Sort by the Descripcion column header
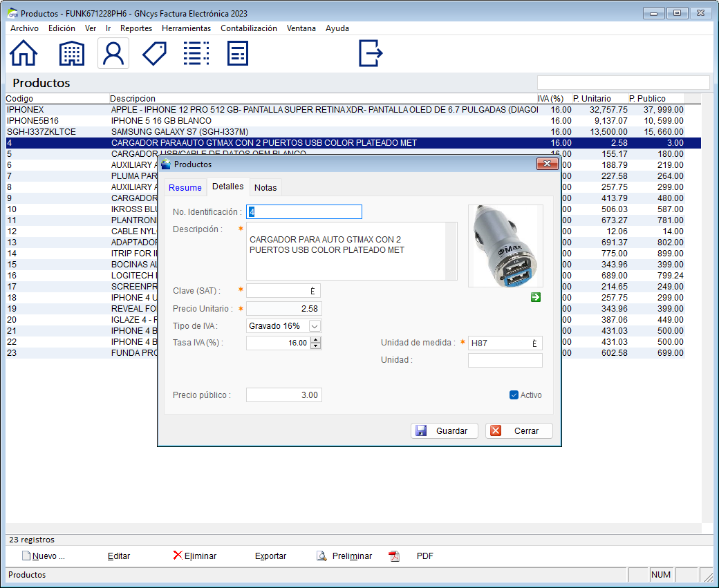 [x=323, y=99]
